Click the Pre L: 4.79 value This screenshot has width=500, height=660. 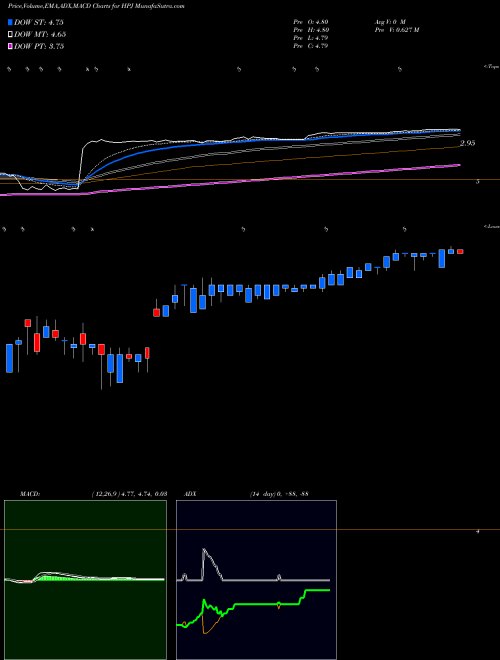click(311, 38)
